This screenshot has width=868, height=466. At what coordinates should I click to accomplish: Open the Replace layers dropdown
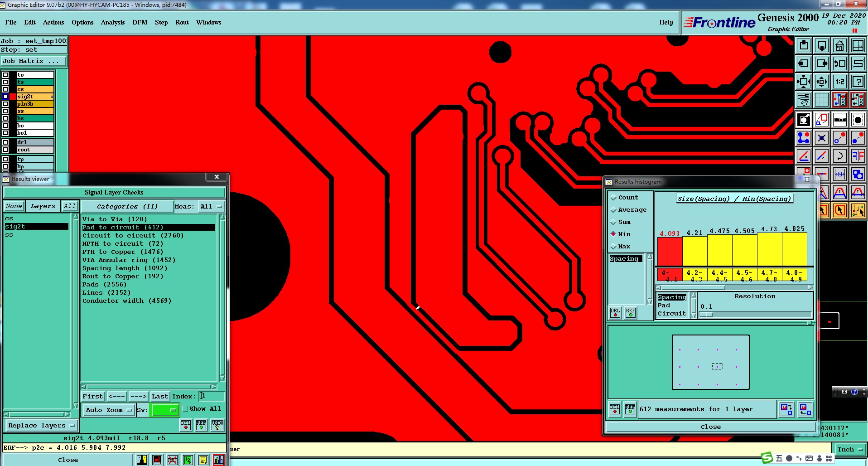[41, 426]
